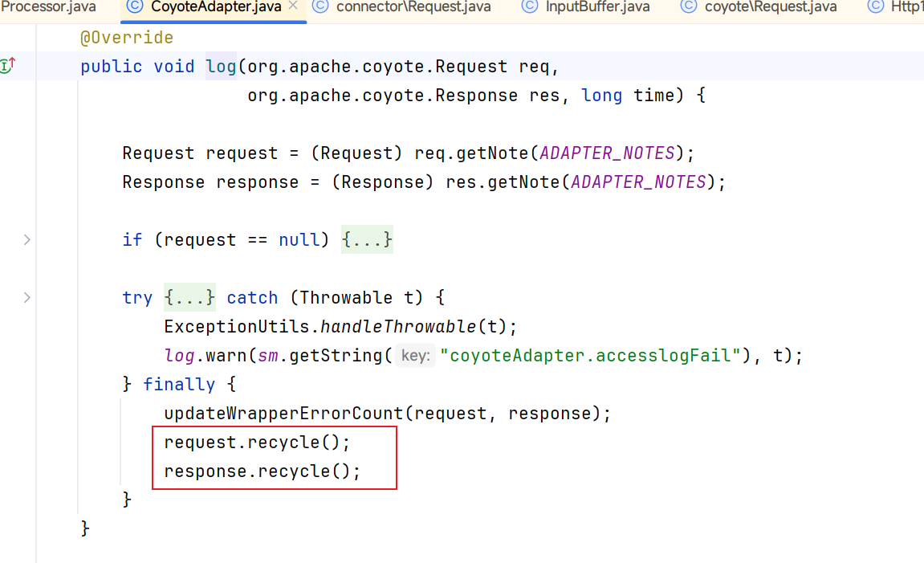
Task: Select the connector\Request.java tab
Action: pyautogui.click(x=413, y=7)
